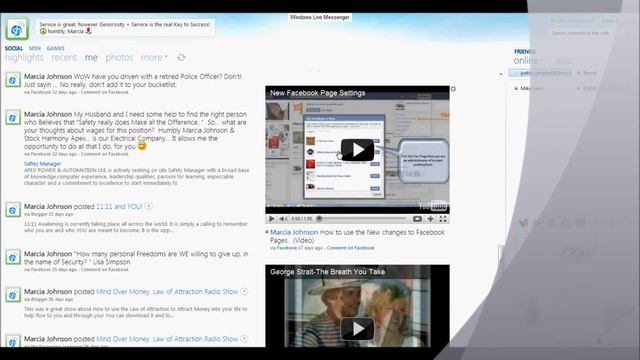Click 'Comment on Facebook' under the Lisa Simpson quote
640x360 pixels.
click(x=104, y=269)
